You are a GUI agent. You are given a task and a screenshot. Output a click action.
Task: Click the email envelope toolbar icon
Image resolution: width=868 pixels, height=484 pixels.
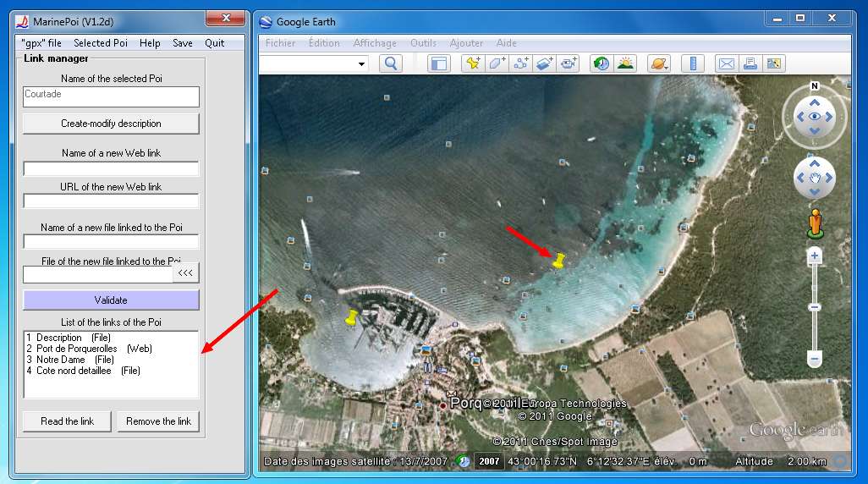pos(726,63)
